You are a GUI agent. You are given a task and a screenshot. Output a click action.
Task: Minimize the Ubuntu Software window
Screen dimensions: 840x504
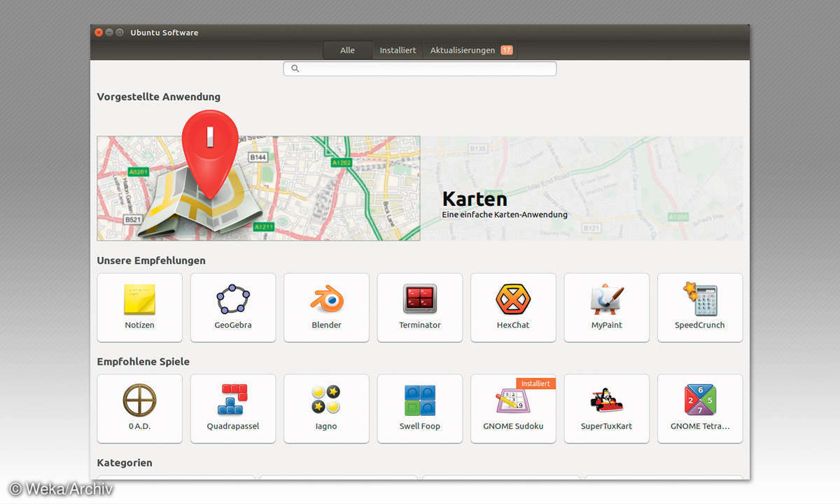click(x=109, y=32)
